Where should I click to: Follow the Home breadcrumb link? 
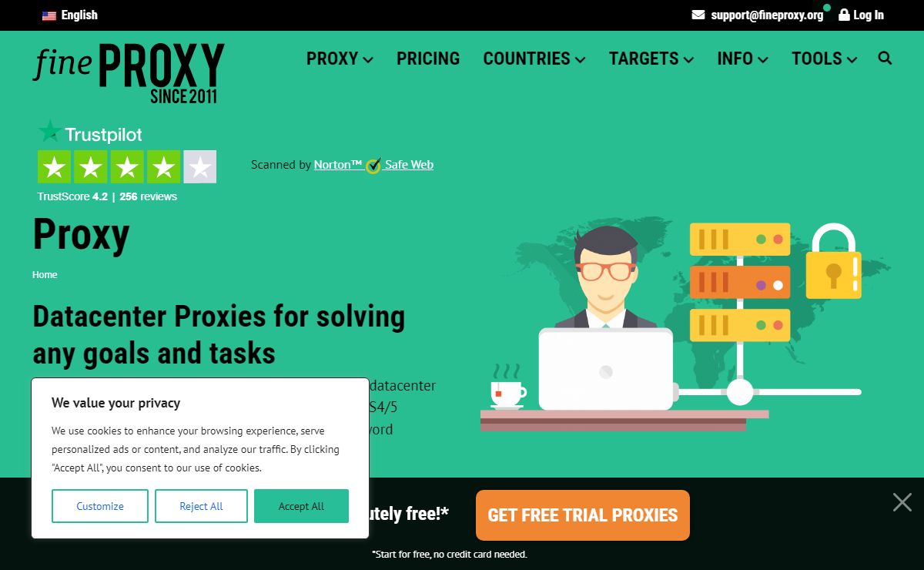pyautogui.click(x=45, y=274)
